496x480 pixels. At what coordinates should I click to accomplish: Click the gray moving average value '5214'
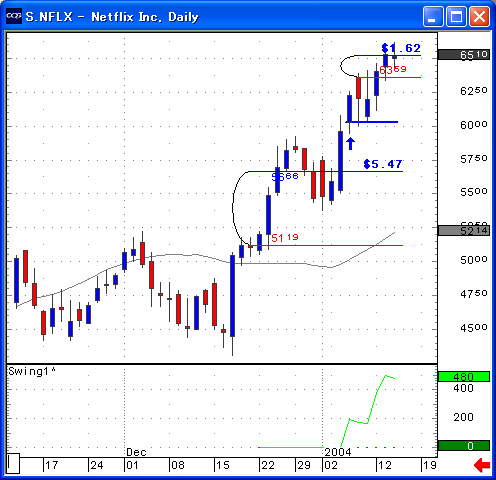464,230
